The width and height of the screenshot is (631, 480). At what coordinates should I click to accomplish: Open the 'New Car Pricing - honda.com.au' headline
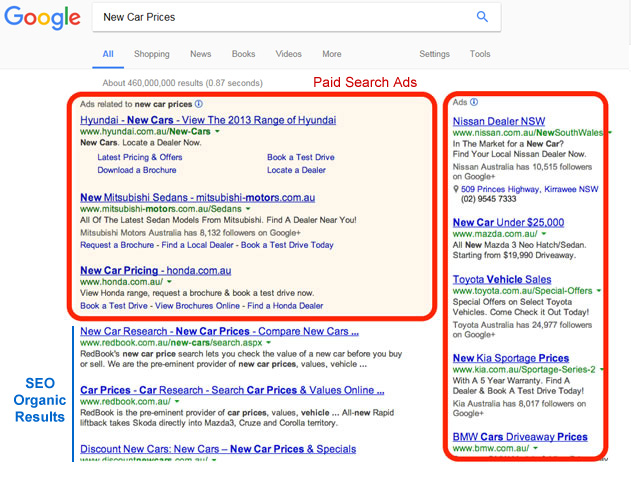156,270
